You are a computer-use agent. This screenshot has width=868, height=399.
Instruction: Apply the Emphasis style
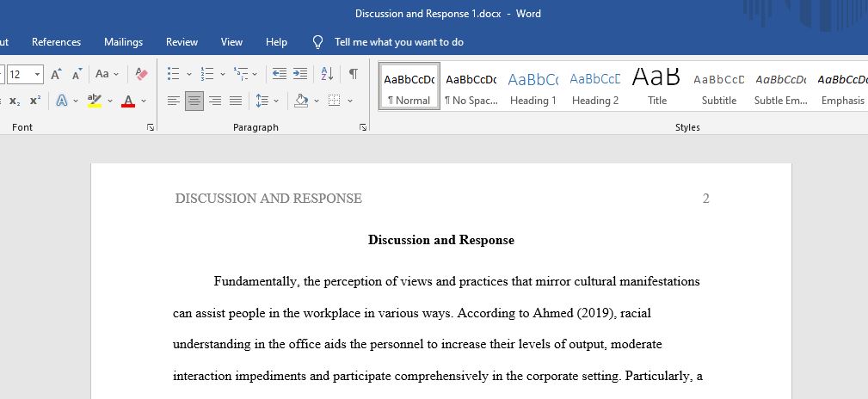click(x=842, y=86)
